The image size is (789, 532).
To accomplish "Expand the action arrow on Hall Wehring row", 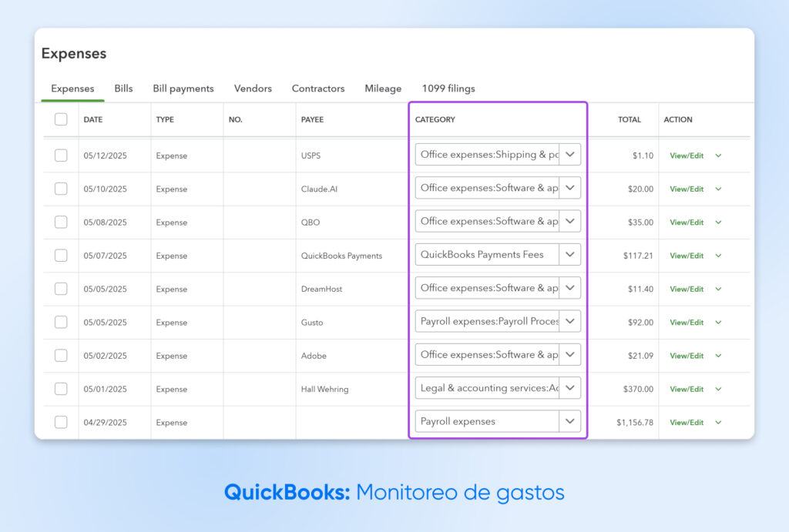I will 718,389.
